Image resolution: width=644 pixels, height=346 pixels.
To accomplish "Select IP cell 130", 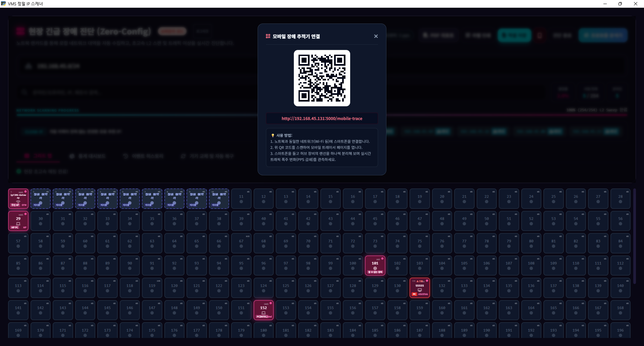I will click(397, 288).
